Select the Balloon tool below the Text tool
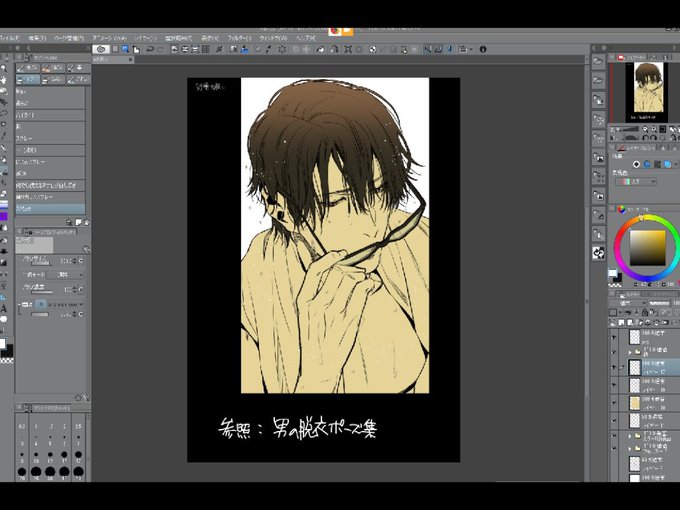Screen dimensions: 680x510 pos(3,320)
